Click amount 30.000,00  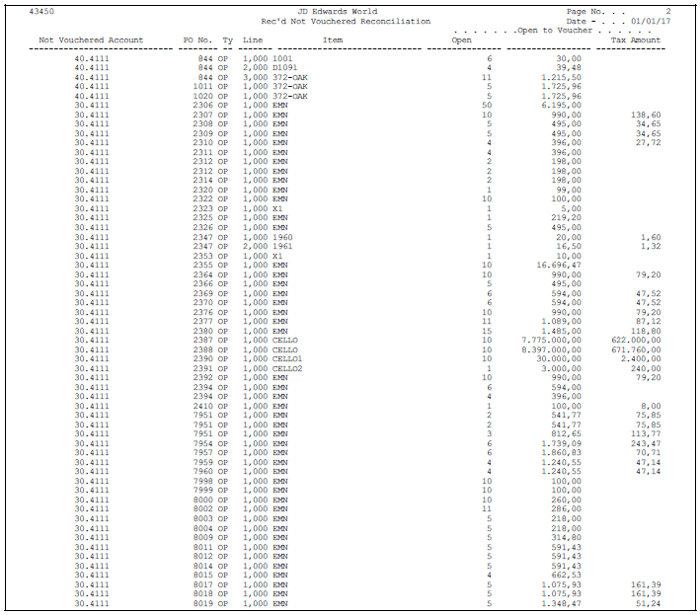(559, 358)
